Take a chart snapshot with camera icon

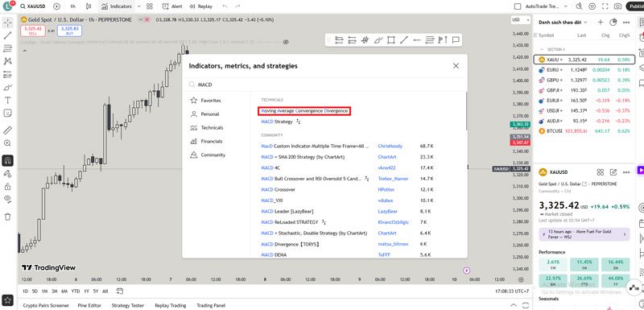pyautogui.click(x=617, y=6)
